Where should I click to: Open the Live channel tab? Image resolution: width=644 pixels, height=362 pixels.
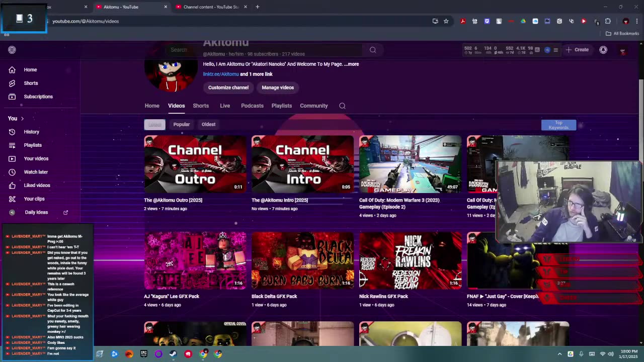[x=225, y=106]
